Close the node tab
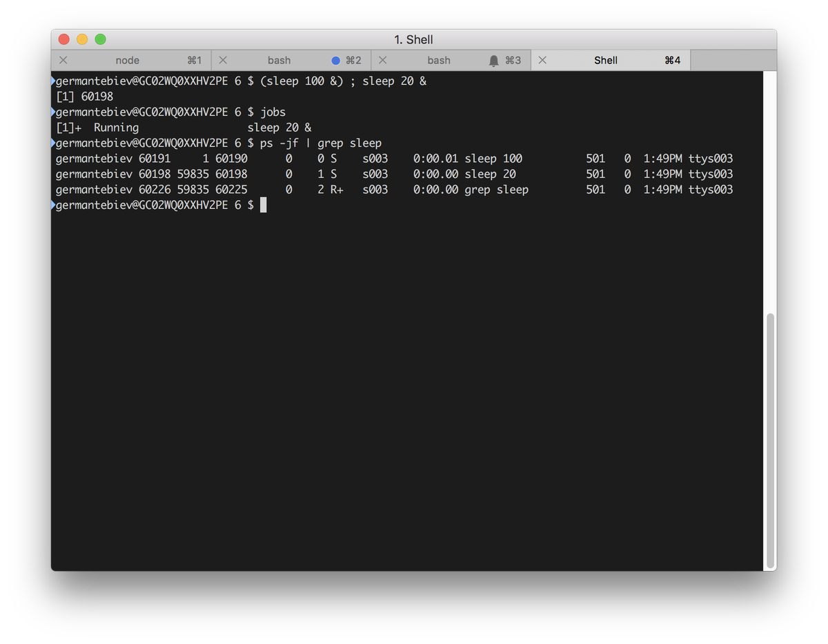 point(63,61)
